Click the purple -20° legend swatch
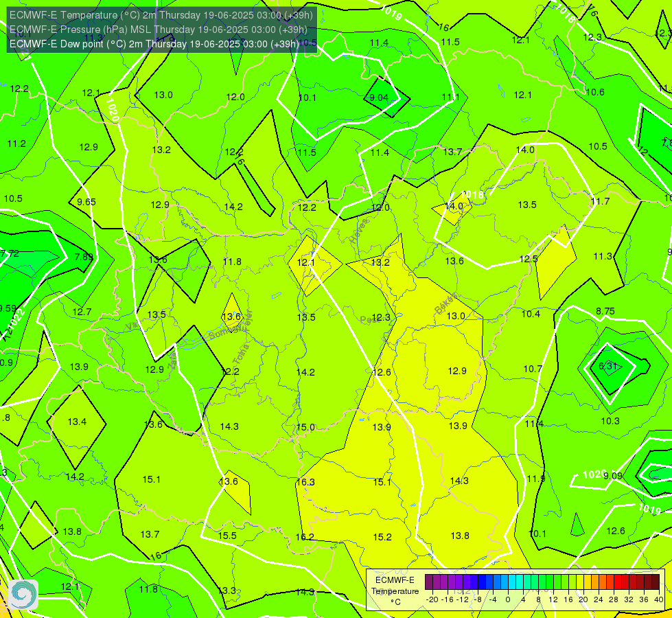Image resolution: width=672 pixels, height=618 pixels. tap(429, 582)
